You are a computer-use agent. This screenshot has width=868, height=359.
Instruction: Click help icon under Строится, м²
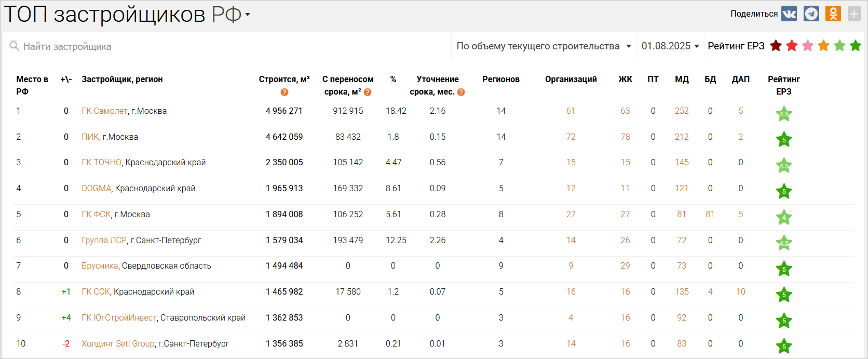(x=284, y=92)
